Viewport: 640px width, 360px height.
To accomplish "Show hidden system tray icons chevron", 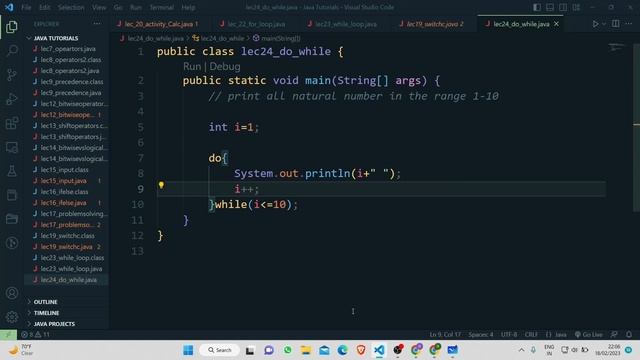I will tap(521, 350).
